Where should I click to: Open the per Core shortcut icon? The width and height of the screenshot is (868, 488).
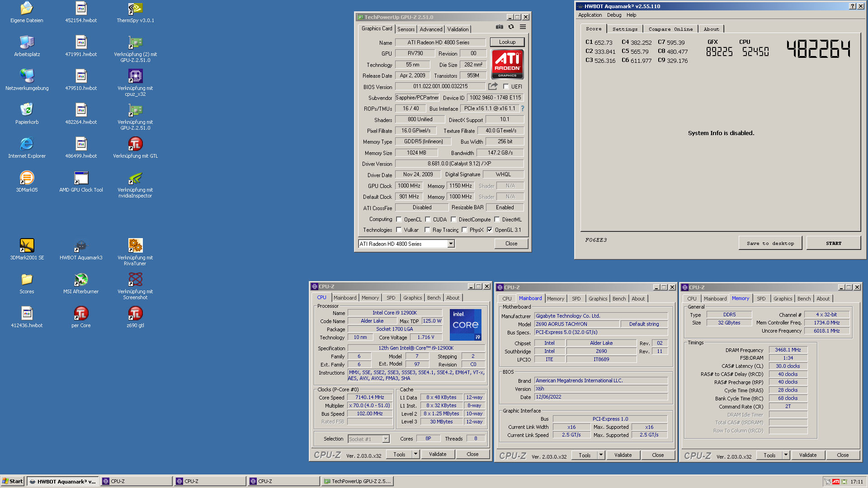coord(81,314)
